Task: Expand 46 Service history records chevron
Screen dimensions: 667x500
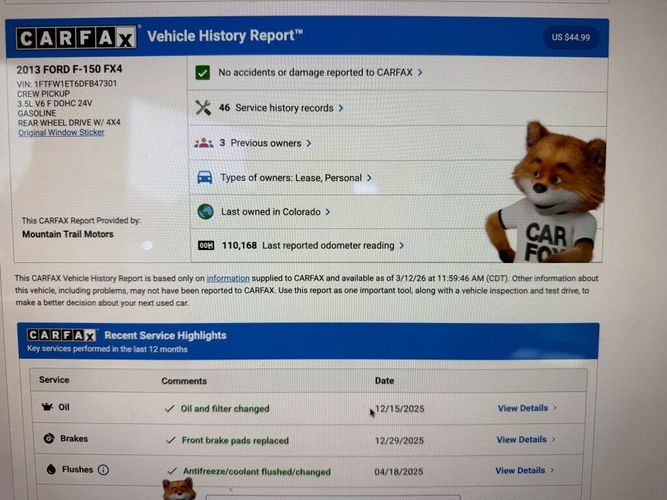Action: pyautogui.click(x=341, y=108)
